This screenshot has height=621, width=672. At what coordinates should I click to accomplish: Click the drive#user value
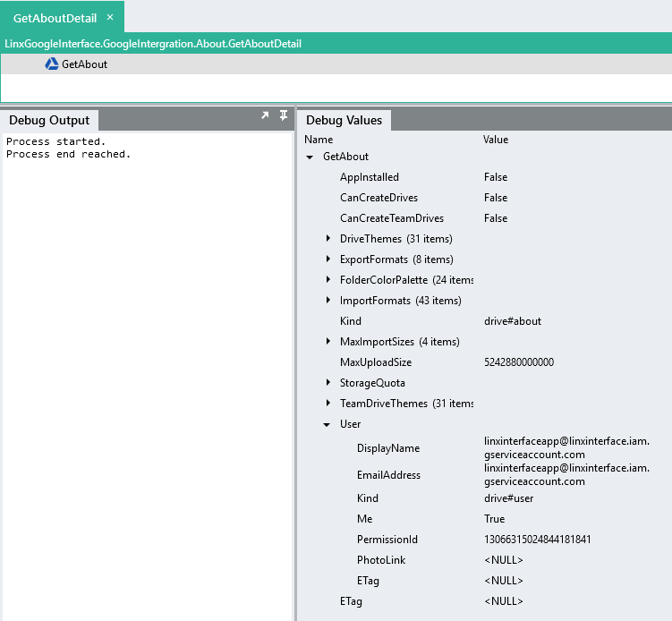coord(509,498)
